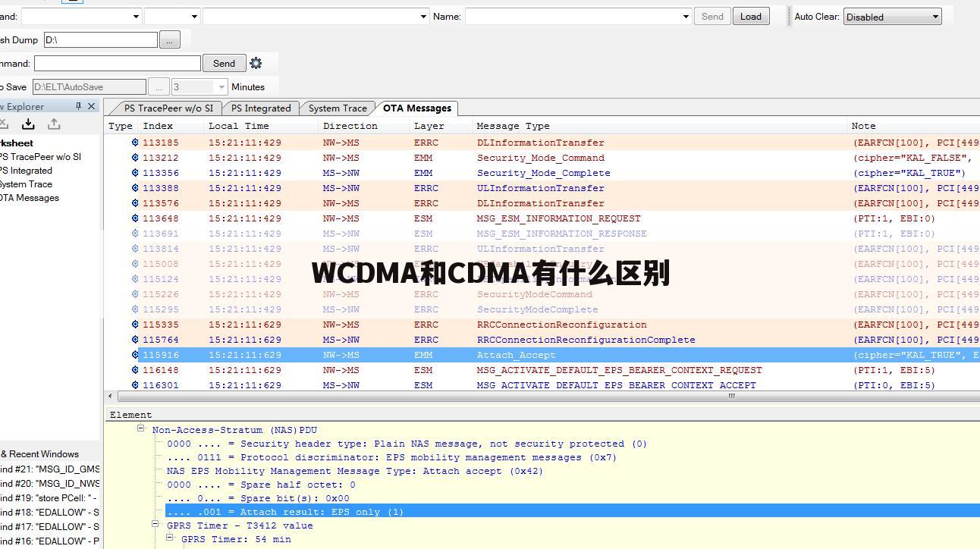Click the export (upload arrow) icon in Explorer
This screenshot has height=549, width=980.
(x=54, y=124)
